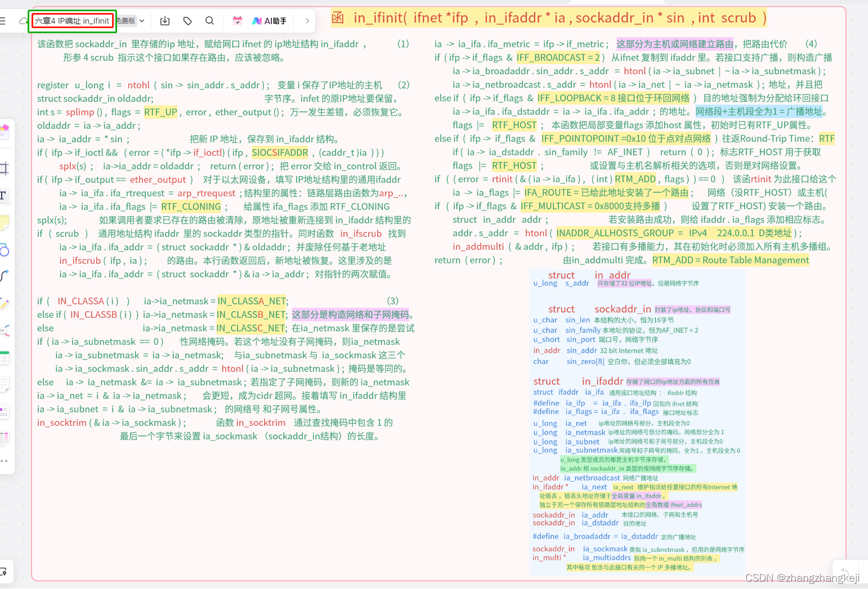The image size is (868, 589).
Task: Select the blue note 网络段+主机段全为1 = 广播地址
Action: 759,111
